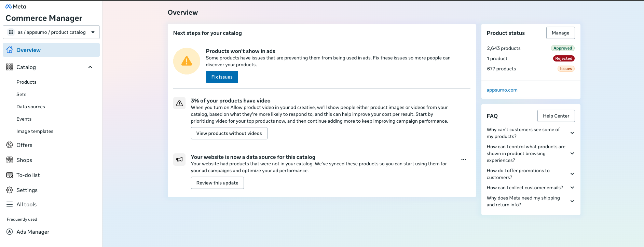Click the Rejected status badge
Image resolution: width=644 pixels, height=247 pixels.
pos(564,58)
